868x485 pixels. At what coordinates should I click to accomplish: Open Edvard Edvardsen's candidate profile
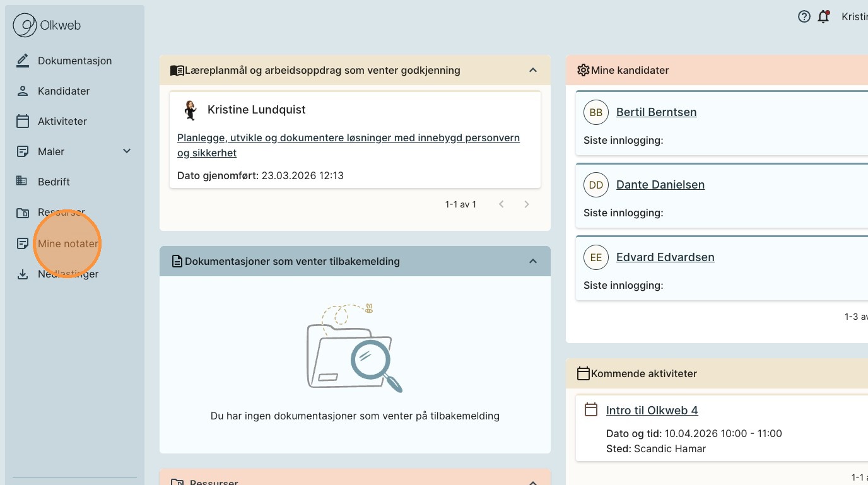[x=665, y=257]
